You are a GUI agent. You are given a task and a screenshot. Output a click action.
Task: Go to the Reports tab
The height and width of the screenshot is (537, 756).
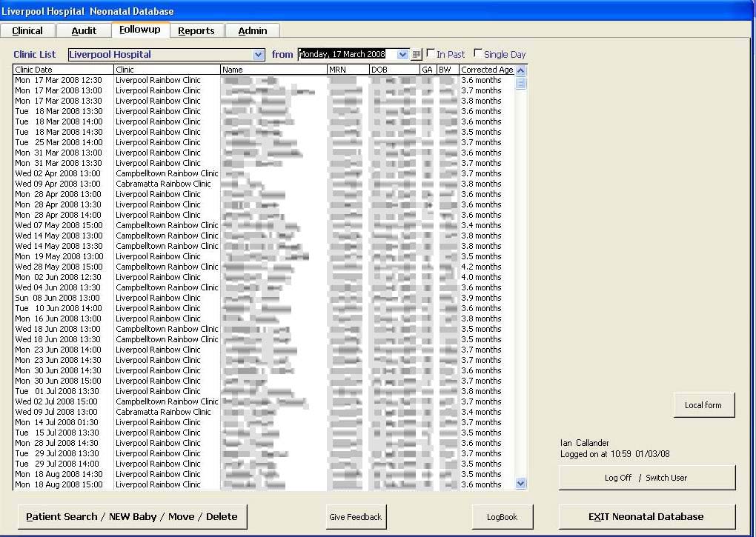(196, 31)
